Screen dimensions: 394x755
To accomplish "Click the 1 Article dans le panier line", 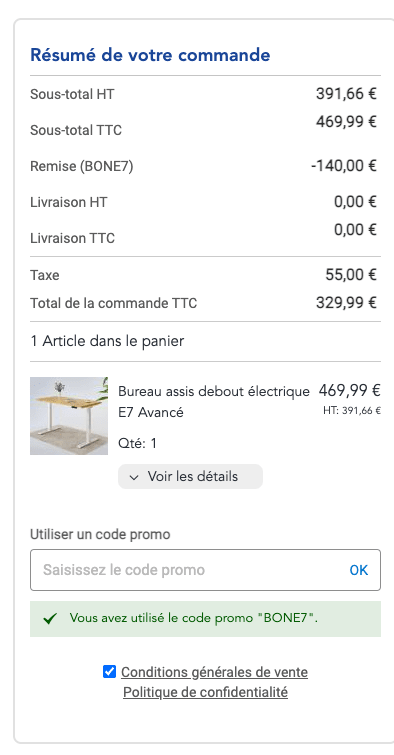I will (107, 341).
